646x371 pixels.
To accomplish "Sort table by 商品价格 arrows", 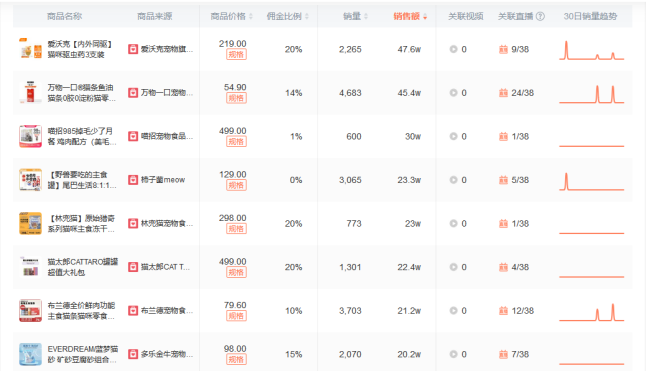I will (250, 16).
